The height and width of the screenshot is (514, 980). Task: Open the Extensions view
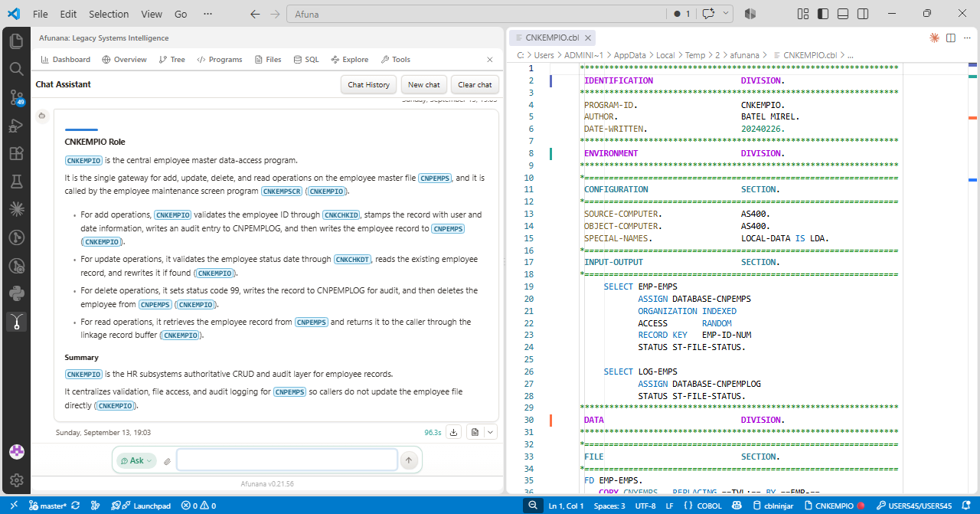click(16, 153)
